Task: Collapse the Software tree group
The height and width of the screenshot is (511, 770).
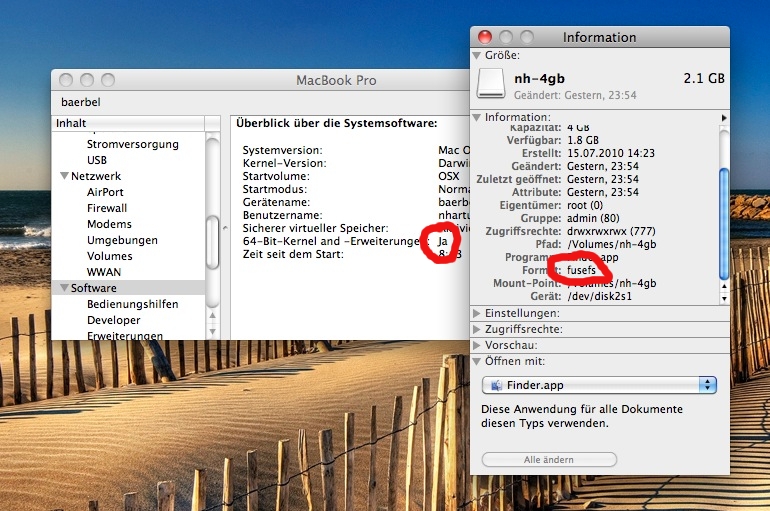Action: (64, 288)
